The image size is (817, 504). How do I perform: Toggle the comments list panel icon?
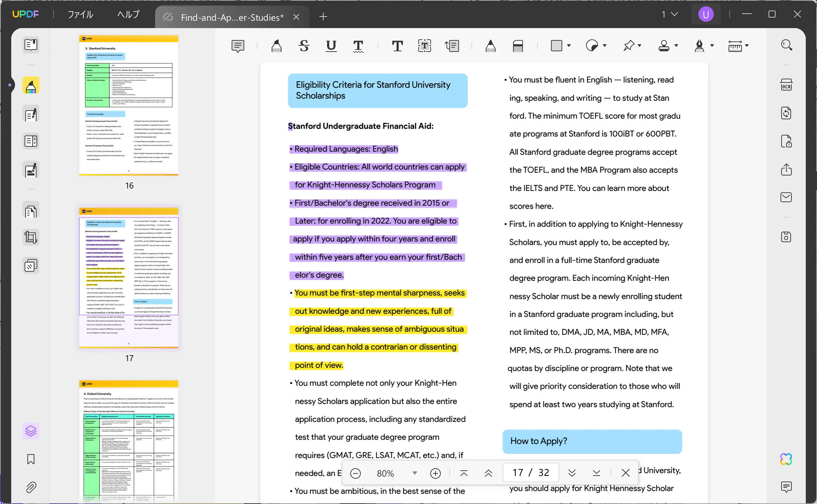coord(786,487)
